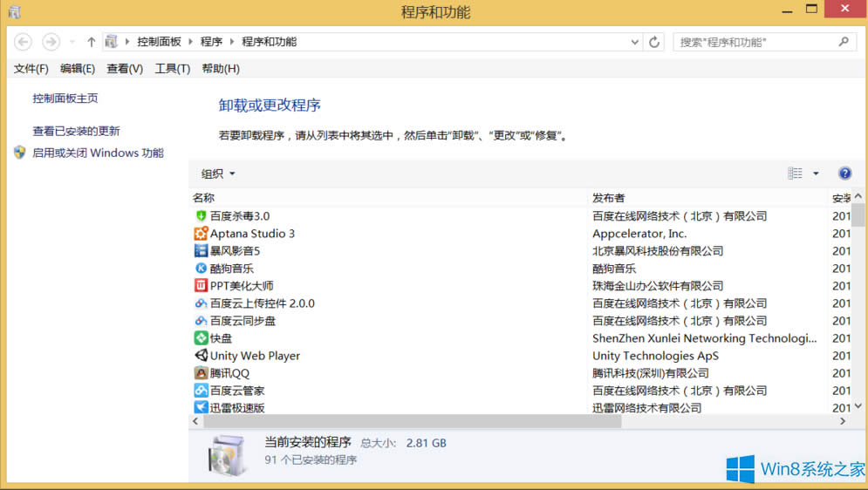Open the 组织 dropdown
This screenshot has height=490, width=868.
(218, 174)
